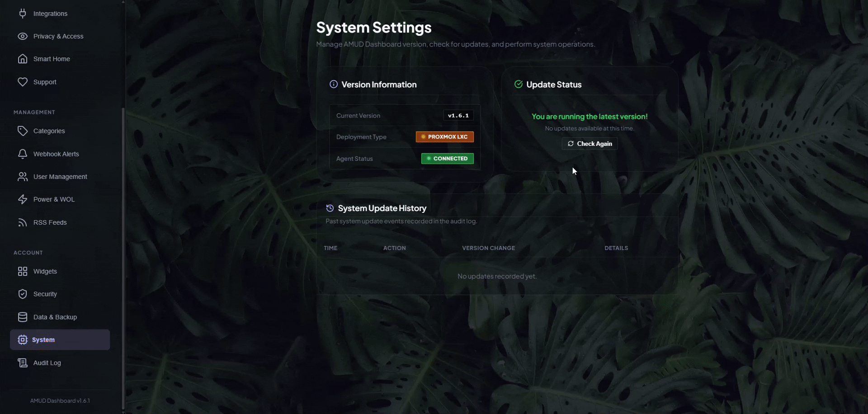
Task: Open Power & WOL lightning icon
Action: click(x=23, y=199)
